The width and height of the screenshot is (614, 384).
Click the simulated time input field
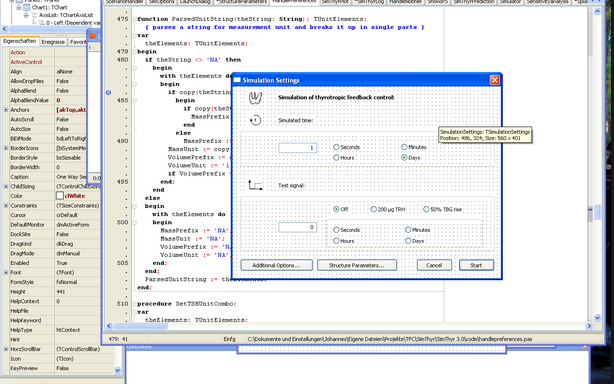(298, 148)
